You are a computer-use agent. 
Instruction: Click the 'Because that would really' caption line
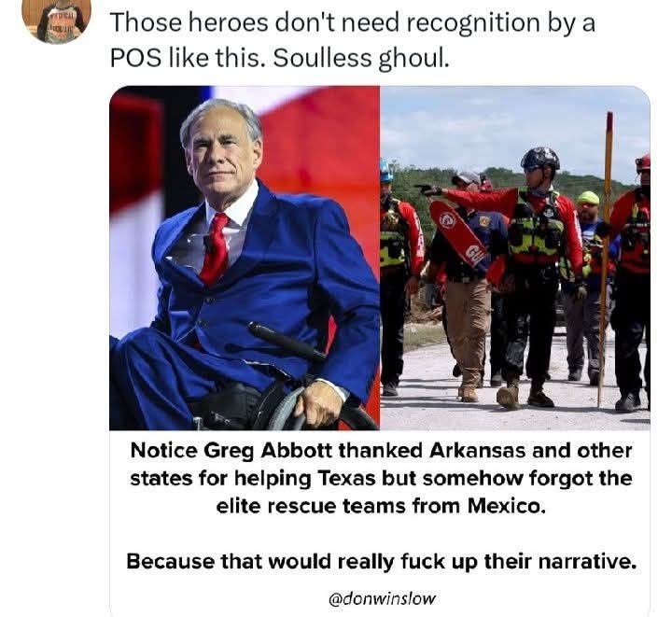click(382, 561)
